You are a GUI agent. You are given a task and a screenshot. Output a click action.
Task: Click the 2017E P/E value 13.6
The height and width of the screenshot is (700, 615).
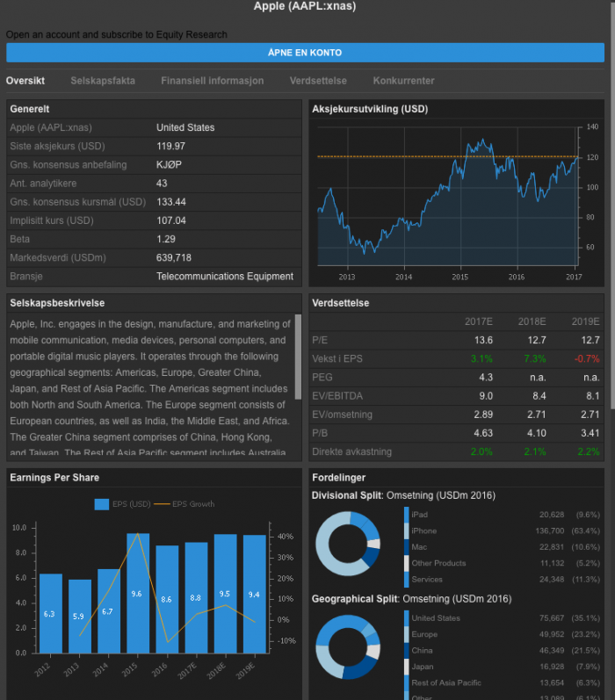click(483, 341)
